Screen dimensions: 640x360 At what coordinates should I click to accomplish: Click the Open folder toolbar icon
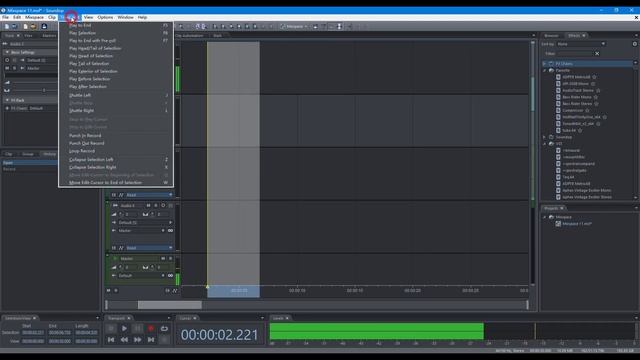click(33, 27)
